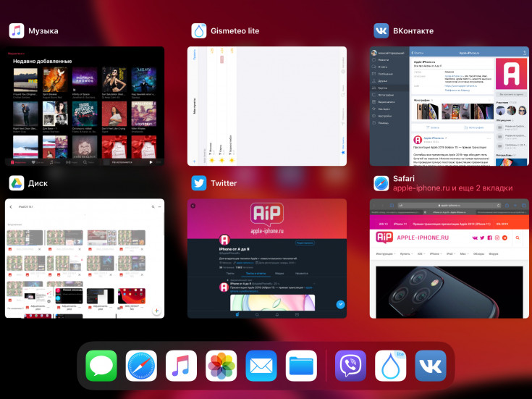
Task: Open Gismeteo lite from the dock
Action: click(391, 366)
